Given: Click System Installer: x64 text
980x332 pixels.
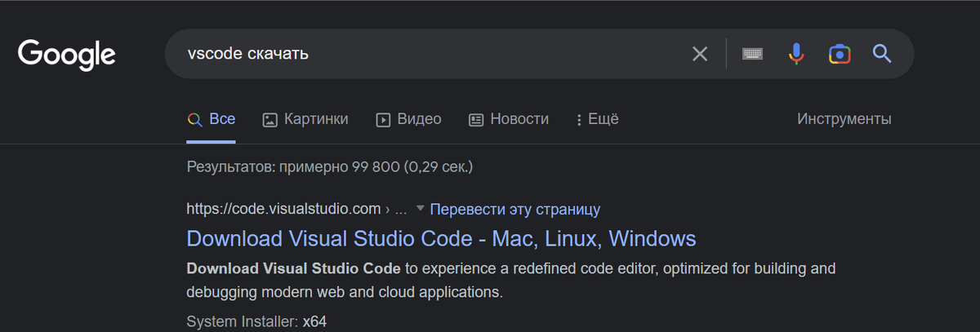Looking at the screenshot, I should (256, 321).
